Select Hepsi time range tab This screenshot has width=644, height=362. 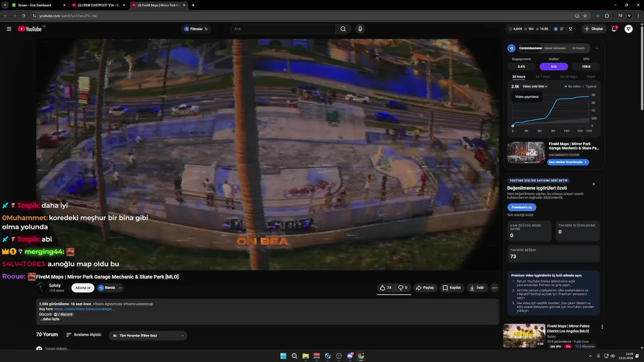click(x=591, y=77)
